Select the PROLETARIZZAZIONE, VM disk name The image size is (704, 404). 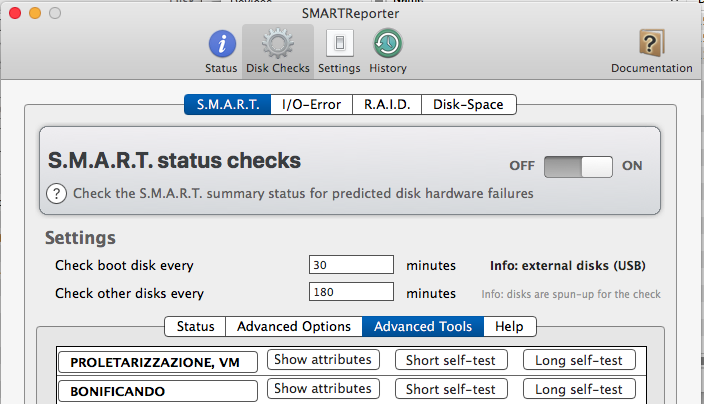[x=158, y=362]
